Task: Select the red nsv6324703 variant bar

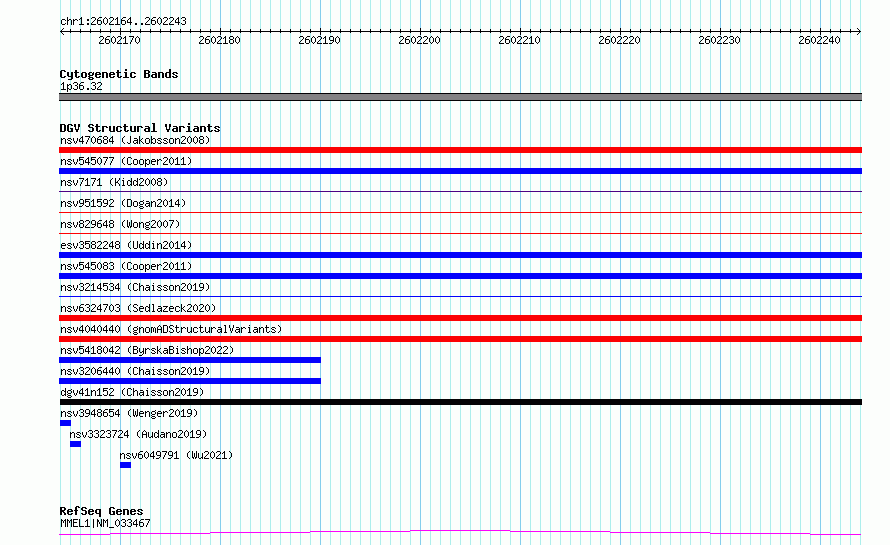Action: coord(460,318)
